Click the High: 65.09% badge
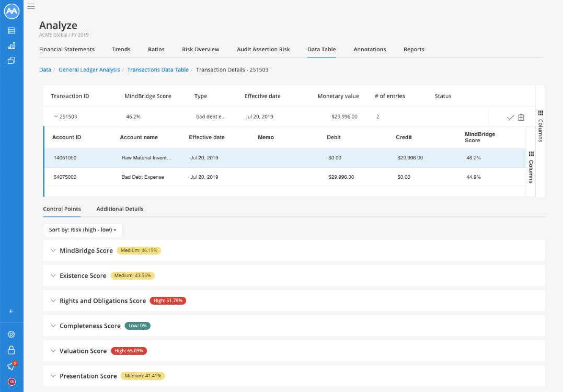This screenshot has width=563, height=392. click(129, 351)
